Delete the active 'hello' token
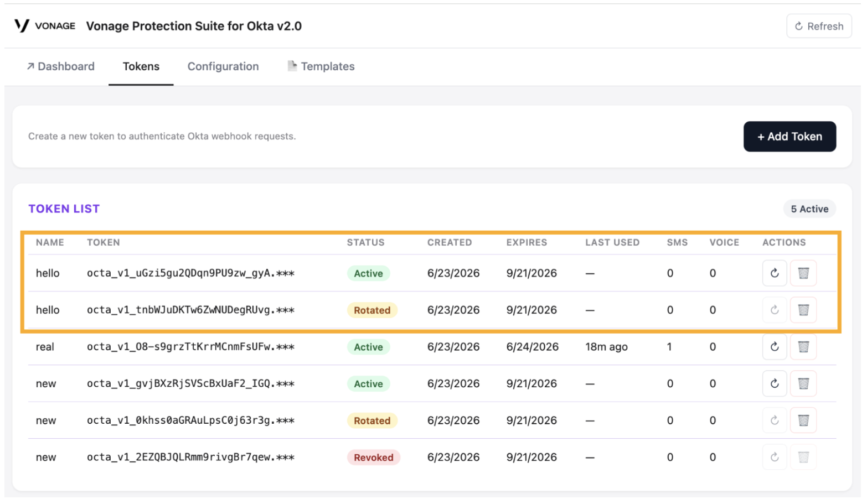The width and height of the screenshot is (867, 504). tap(803, 273)
